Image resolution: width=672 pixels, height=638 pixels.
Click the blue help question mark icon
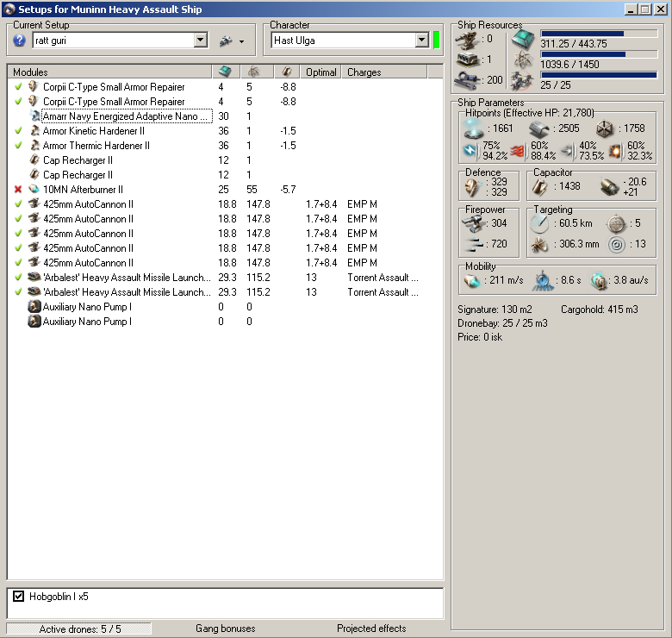pos(19,41)
